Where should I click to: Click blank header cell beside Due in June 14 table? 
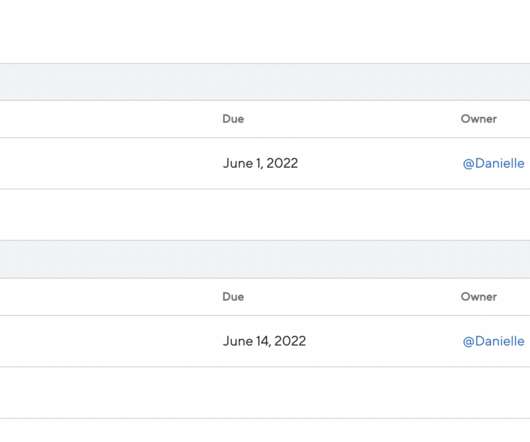[108, 297]
